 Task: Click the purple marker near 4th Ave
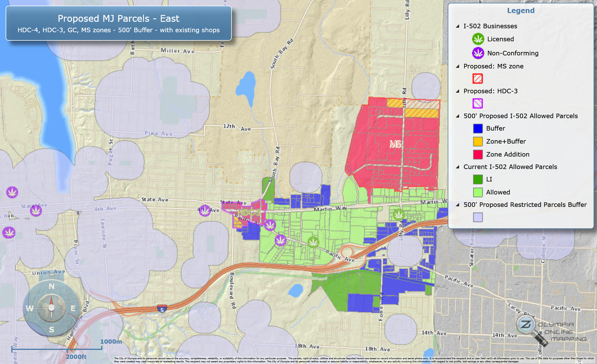205,210
